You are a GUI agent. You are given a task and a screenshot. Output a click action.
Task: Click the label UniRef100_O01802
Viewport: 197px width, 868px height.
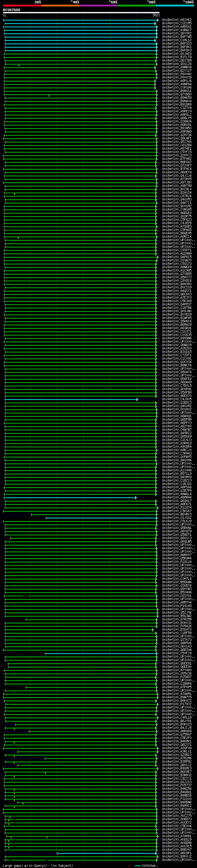(176, 409)
